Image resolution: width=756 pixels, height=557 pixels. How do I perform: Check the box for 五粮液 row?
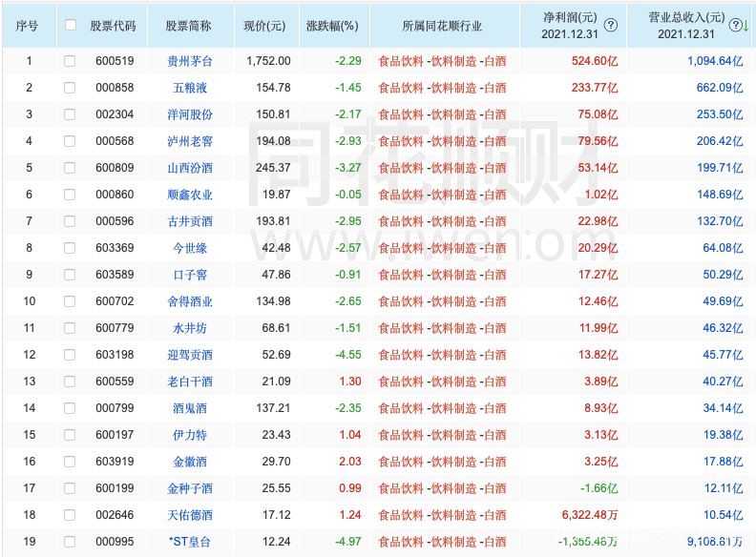tap(70, 88)
